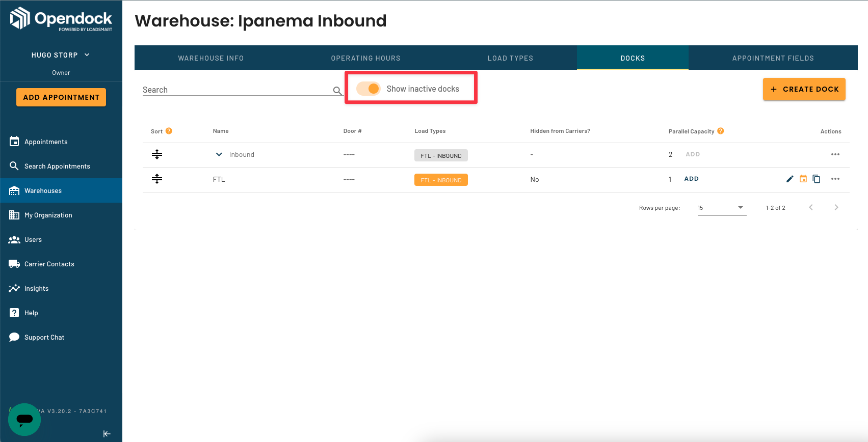The width and height of the screenshot is (868, 442).
Task: Click orange FTL - INBOUND load type chip
Action: pos(441,180)
